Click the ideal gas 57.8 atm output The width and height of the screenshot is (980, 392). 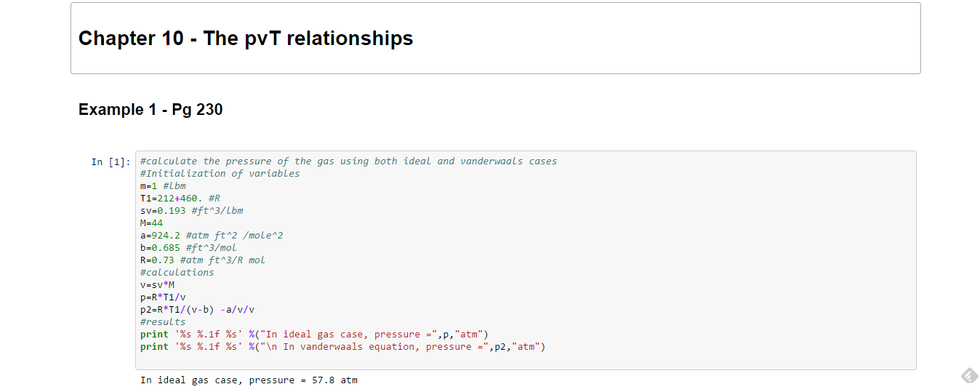pos(249,380)
